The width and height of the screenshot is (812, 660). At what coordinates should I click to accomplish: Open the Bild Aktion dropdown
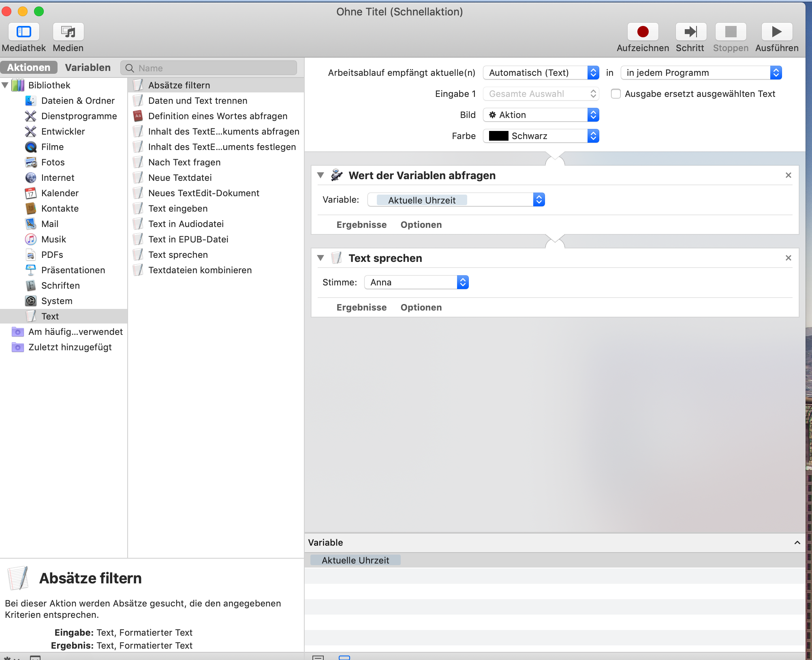click(541, 115)
